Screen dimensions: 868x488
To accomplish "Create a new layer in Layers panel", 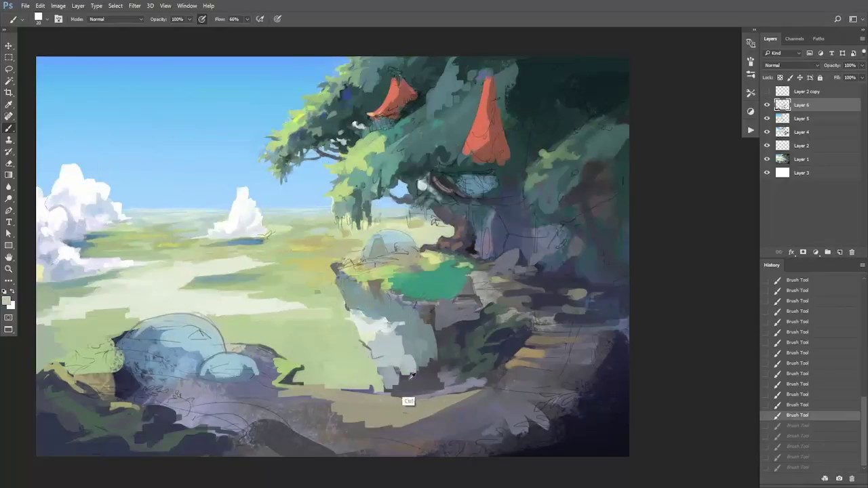I will [x=840, y=252].
